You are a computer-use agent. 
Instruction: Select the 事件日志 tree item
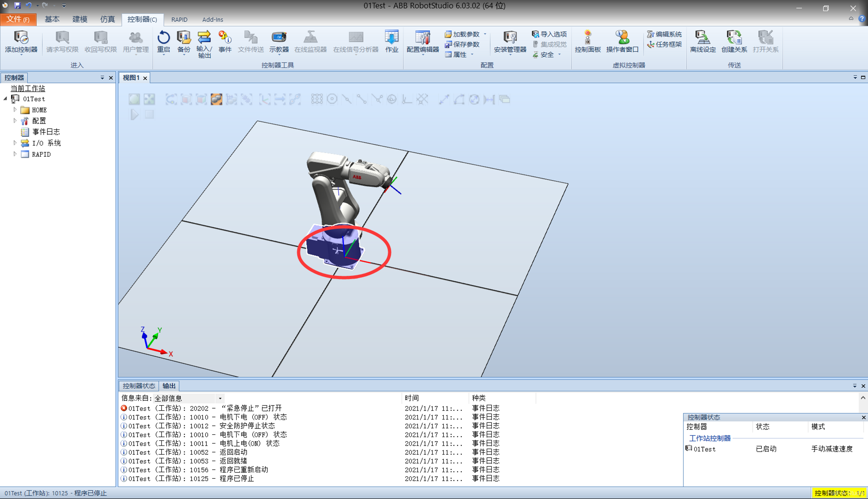pos(46,132)
